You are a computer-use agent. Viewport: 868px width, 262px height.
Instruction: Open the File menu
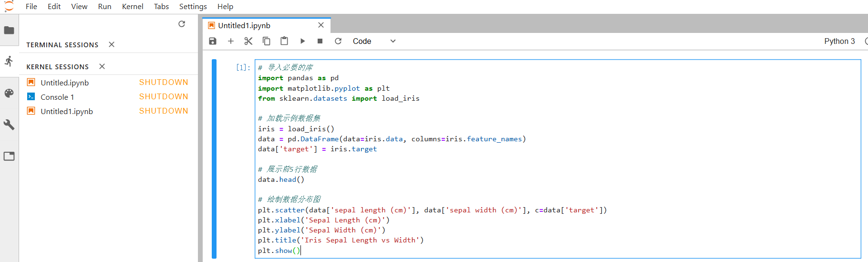click(31, 6)
